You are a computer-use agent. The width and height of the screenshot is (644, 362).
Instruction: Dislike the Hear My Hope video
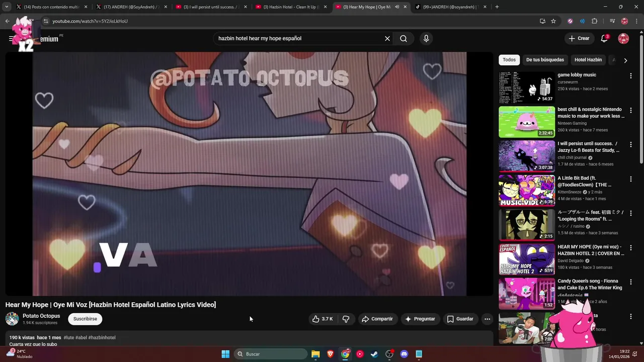click(x=346, y=319)
